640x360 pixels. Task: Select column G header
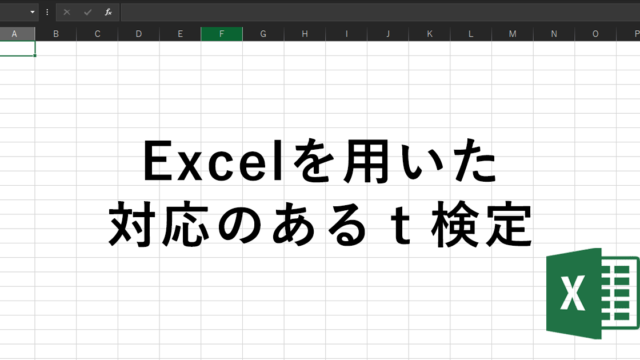pyautogui.click(x=263, y=34)
